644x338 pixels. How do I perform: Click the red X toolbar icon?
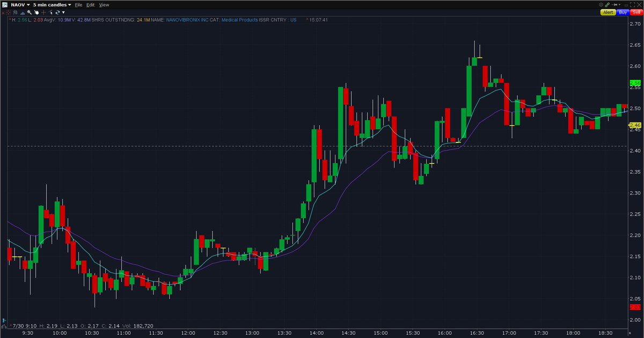[x=3, y=12]
